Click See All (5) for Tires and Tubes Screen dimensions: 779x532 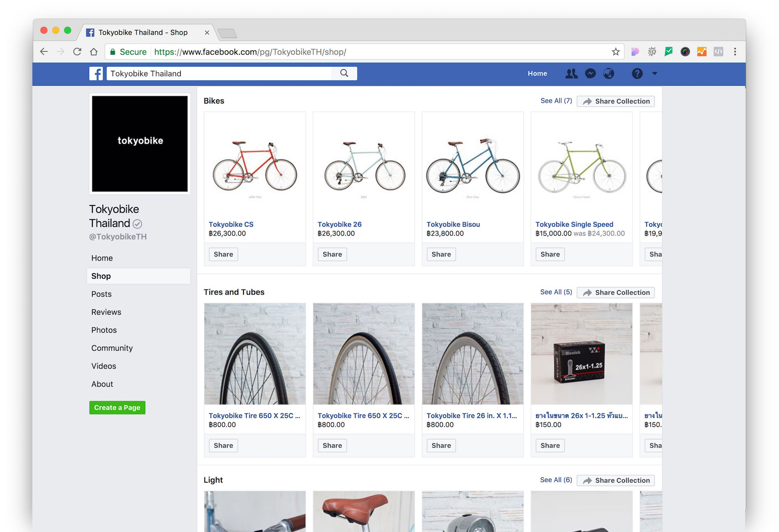click(556, 292)
